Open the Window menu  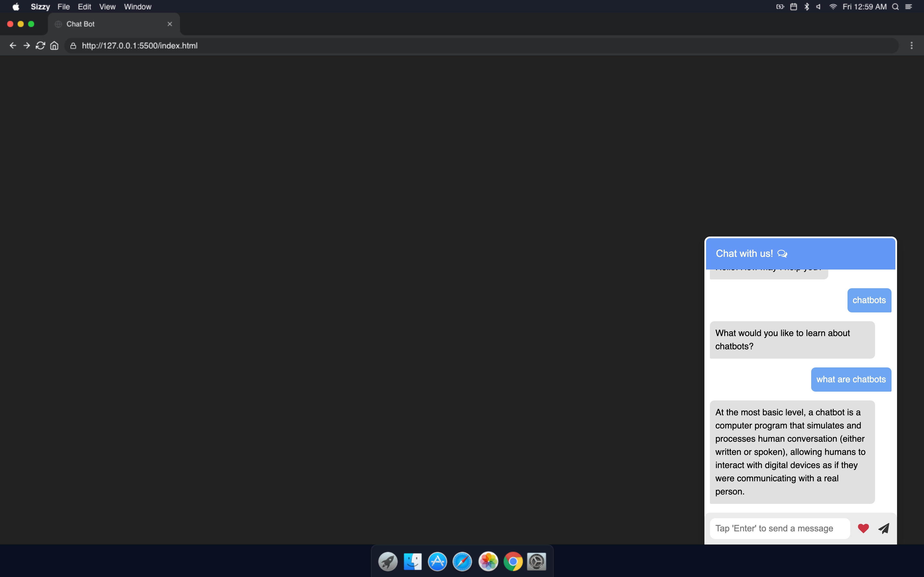coord(138,7)
